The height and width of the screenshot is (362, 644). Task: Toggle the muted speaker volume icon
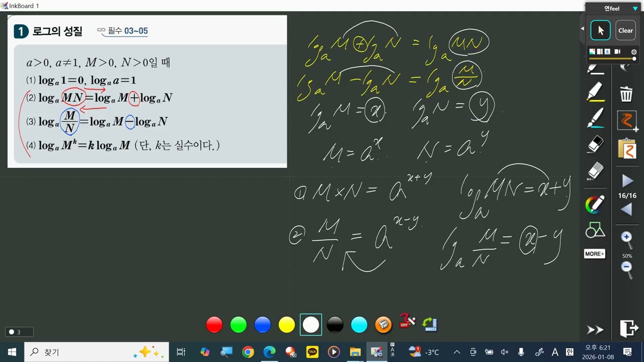505,352
